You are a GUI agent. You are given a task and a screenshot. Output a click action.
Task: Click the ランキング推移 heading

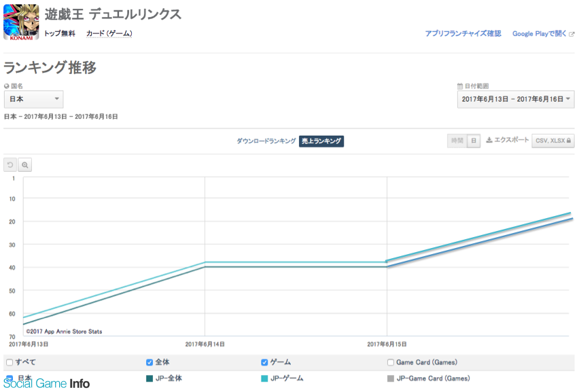coord(50,67)
